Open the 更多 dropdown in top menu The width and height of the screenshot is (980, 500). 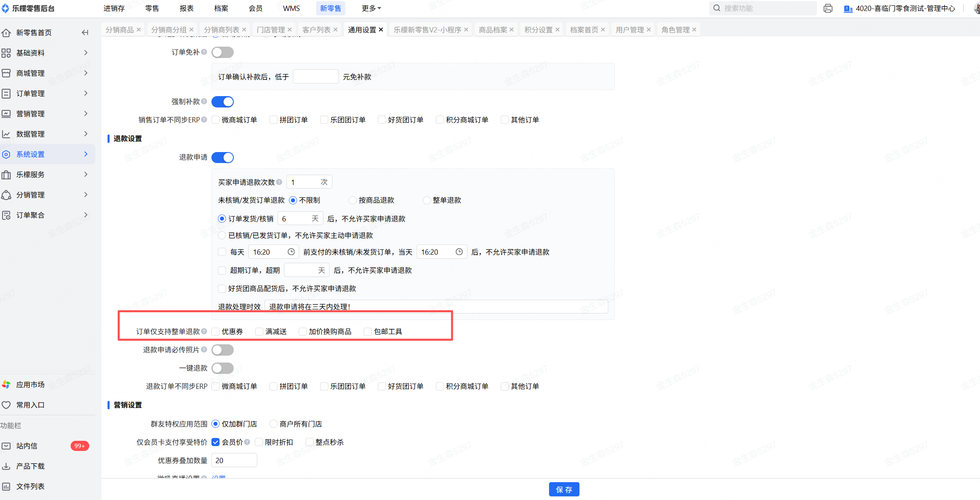pyautogui.click(x=371, y=8)
